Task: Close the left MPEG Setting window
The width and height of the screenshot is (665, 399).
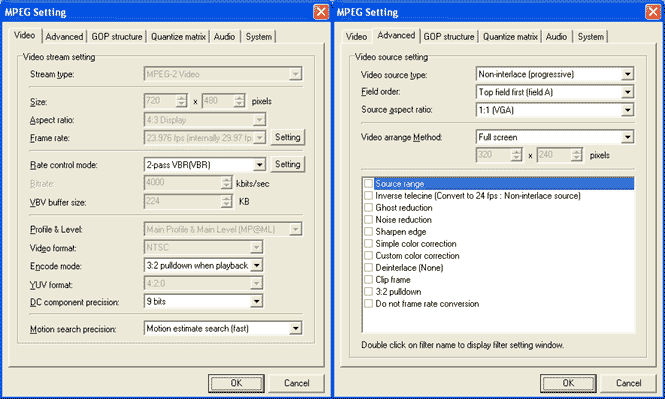Action: tap(321, 11)
